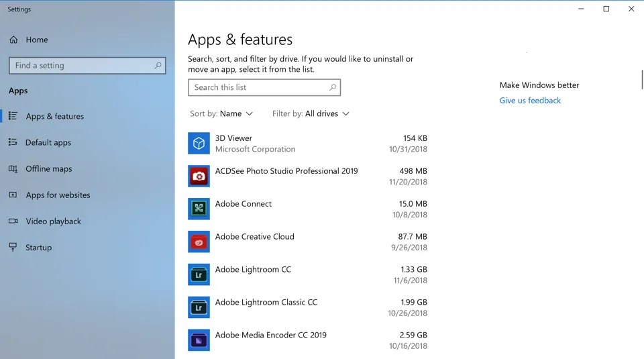Image resolution: width=644 pixels, height=359 pixels.
Task: Click the Give us feedback link
Action: click(530, 101)
